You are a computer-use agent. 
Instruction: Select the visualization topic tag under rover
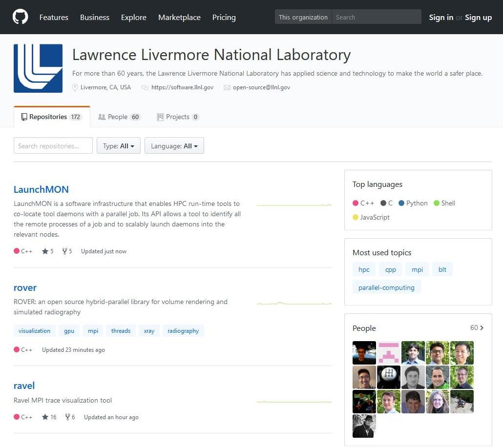34,330
